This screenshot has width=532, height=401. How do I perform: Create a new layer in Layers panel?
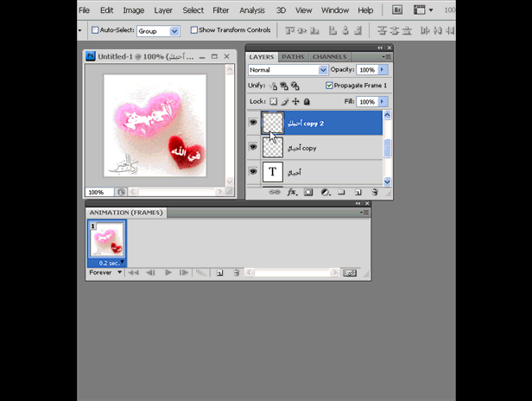click(x=358, y=193)
